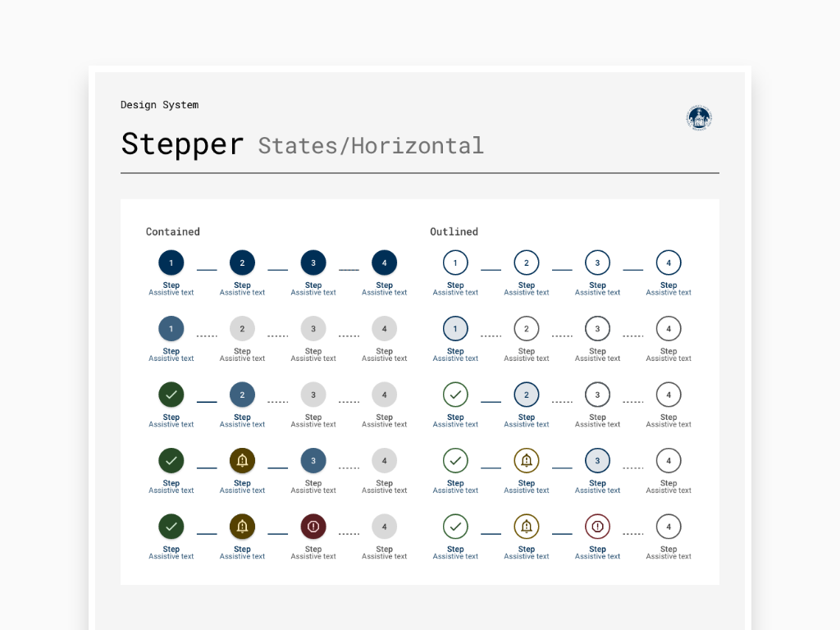Click active blue step 3 in fourth contained row
Viewport: 840px width, 630px height.
(x=313, y=461)
